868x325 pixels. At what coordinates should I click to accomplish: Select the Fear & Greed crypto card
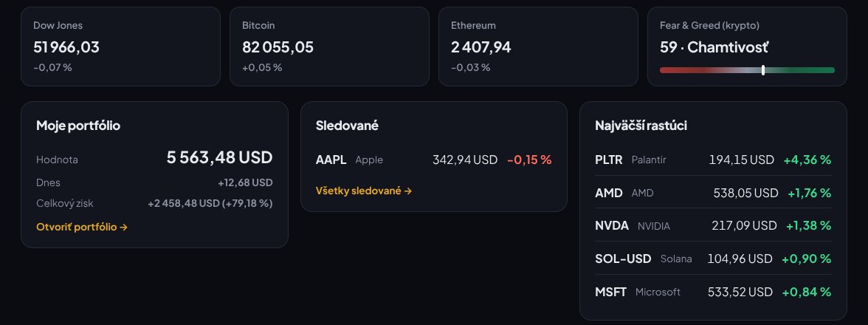pyautogui.click(x=747, y=47)
